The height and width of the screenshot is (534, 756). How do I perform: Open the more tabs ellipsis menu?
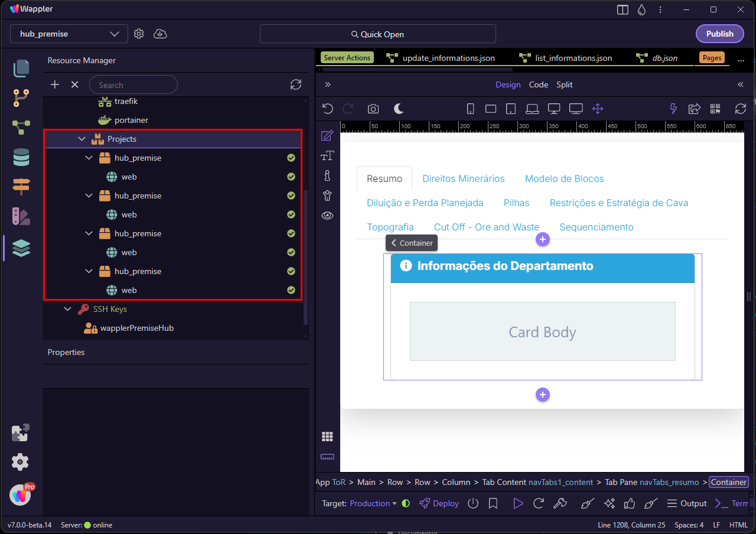click(741, 59)
